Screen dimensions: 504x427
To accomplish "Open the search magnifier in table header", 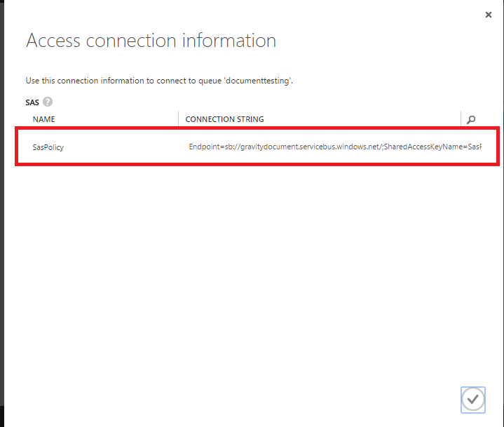I will coord(471,120).
